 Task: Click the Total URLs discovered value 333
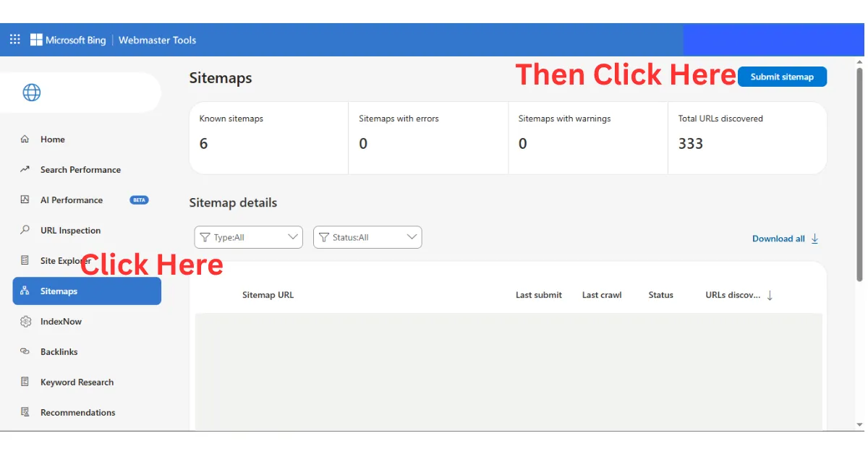pos(691,144)
